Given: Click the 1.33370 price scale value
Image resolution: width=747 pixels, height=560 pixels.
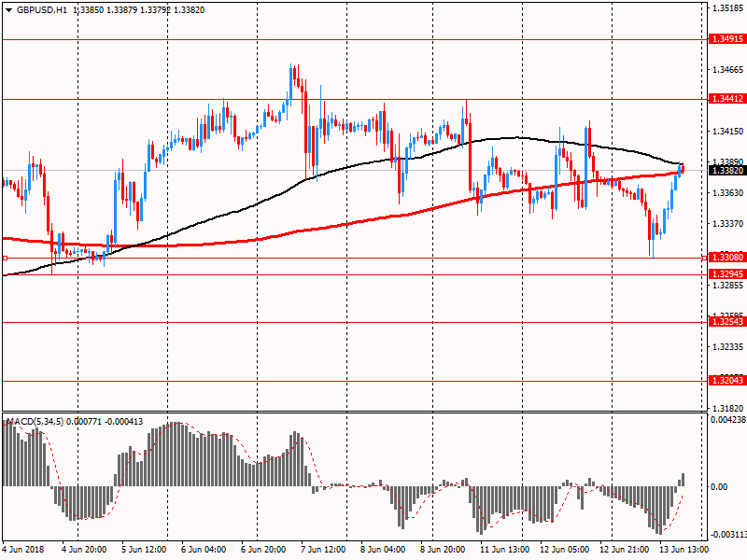Looking at the screenshot, I should 727,223.
